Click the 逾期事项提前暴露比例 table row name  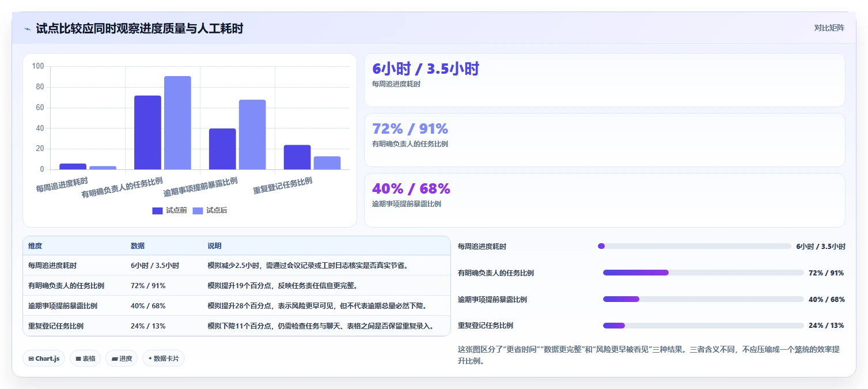tap(63, 306)
